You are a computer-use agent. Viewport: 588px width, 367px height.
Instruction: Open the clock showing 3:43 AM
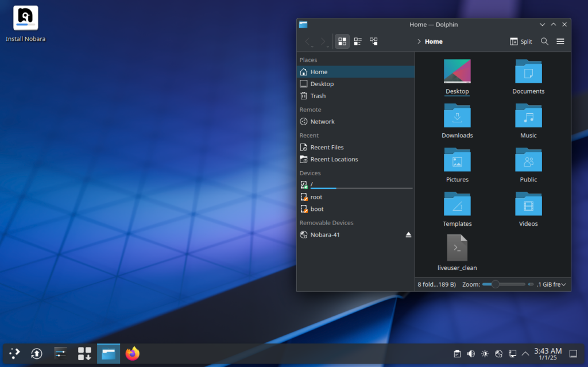point(548,353)
